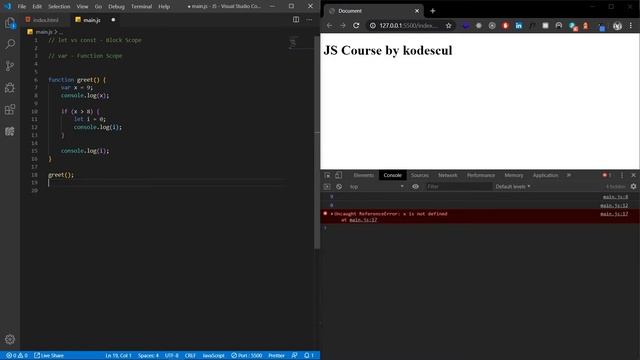Switch to the Console tab
This screenshot has height=360, width=640.
pos(392,175)
